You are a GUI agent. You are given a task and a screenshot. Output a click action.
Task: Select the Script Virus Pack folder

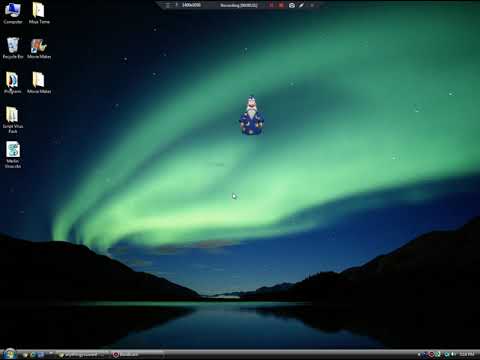(x=13, y=120)
